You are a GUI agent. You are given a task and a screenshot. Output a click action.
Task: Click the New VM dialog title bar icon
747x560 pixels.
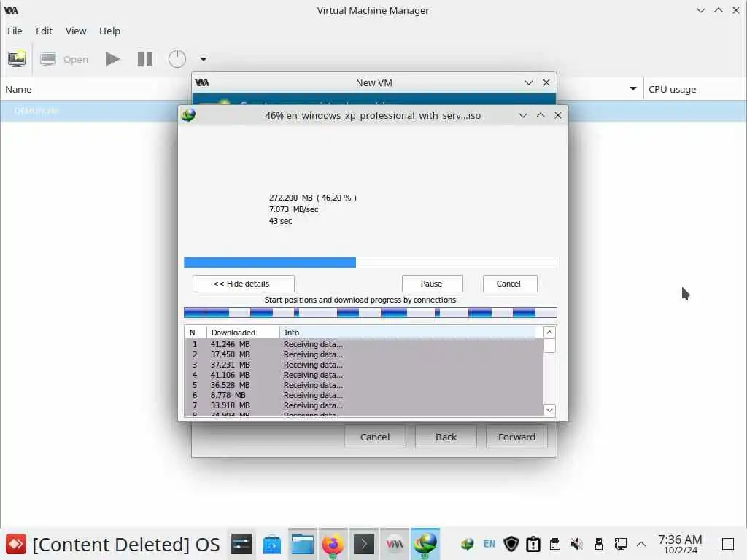(203, 82)
